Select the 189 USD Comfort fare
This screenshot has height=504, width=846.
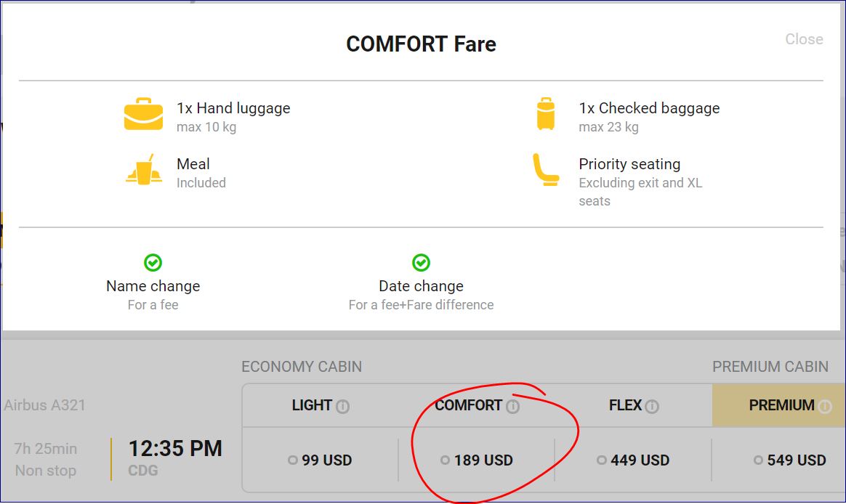(445, 460)
